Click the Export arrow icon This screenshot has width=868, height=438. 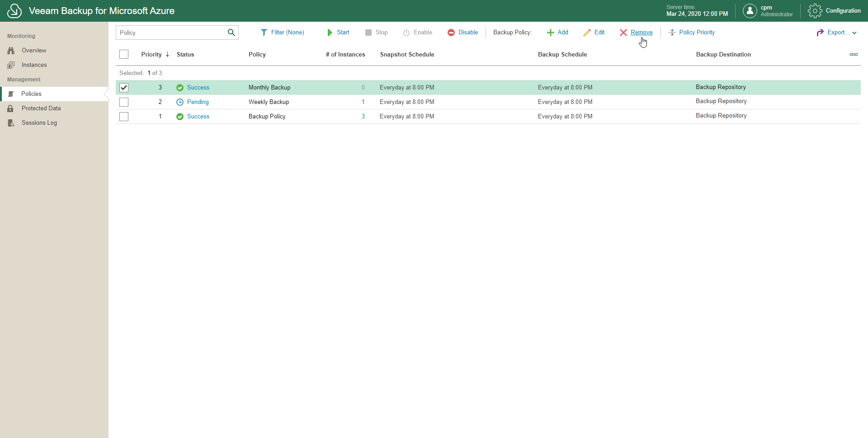[x=821, y=33]
